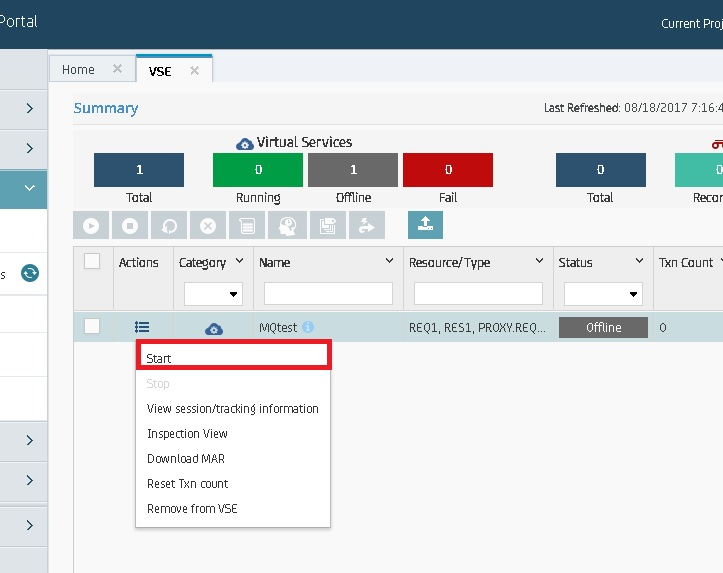Open the Actions list icon for MQtest
The width and height of the screenshot is (723, 573).
coord(142,327)
